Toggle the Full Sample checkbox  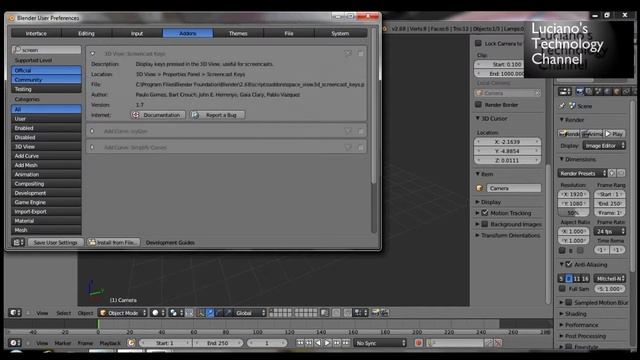tap(562, 289)
